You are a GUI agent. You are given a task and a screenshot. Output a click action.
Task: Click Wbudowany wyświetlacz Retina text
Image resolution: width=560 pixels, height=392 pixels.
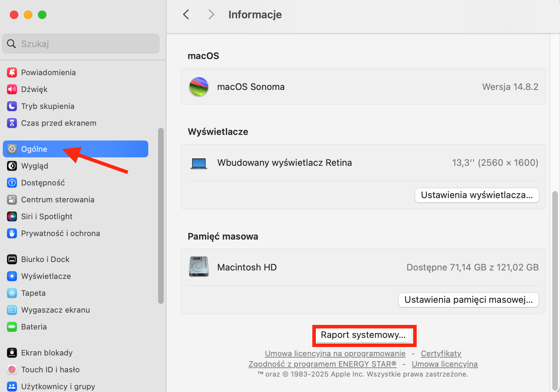(x=285, y=163)
